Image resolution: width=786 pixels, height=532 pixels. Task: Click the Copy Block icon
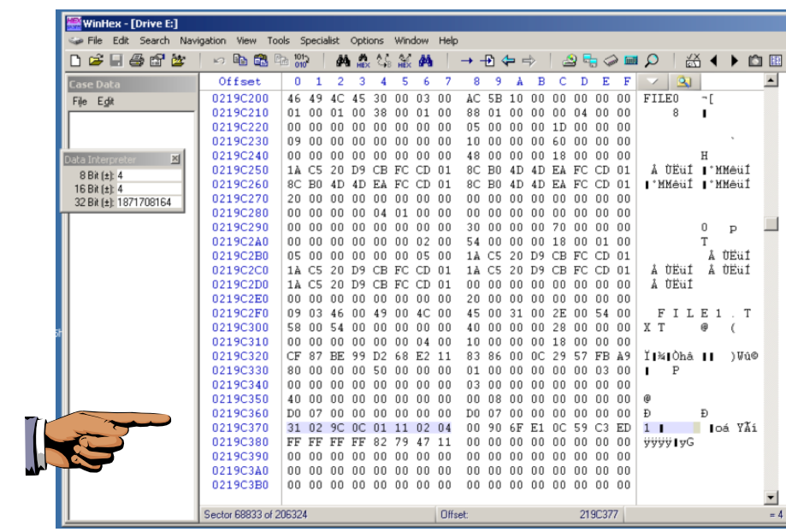[x=240, y=60]
